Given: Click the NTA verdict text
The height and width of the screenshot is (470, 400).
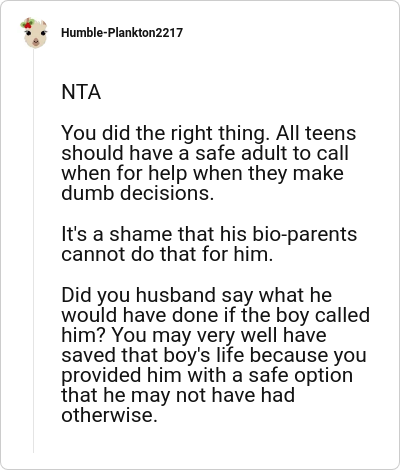Looking at the screenshot, I should (81, 92).
